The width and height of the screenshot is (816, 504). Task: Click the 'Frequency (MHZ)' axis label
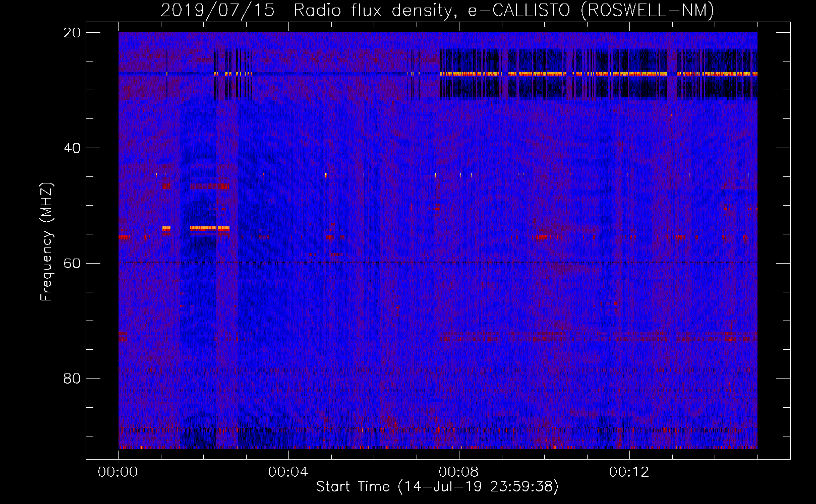point(46,242)
